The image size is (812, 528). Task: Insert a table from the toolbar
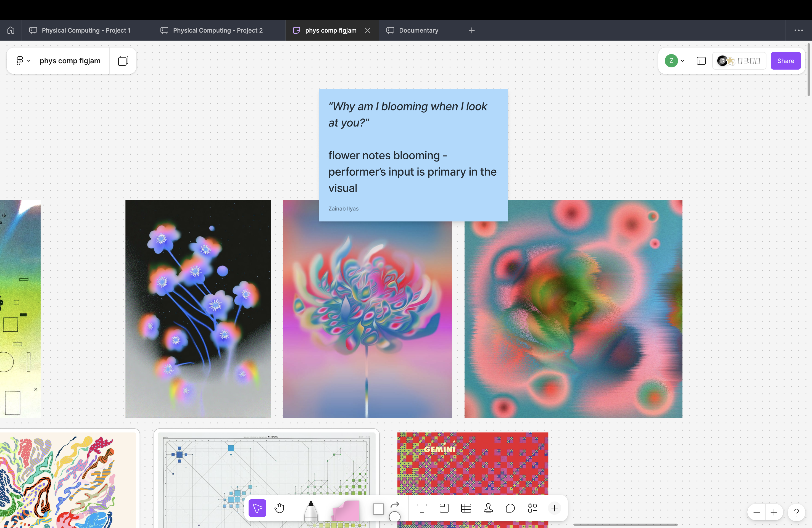click(x=466, y=508)
